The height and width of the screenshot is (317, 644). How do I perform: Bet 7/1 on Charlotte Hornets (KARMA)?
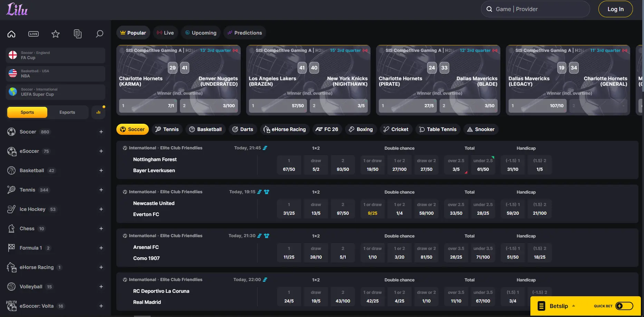148,106
